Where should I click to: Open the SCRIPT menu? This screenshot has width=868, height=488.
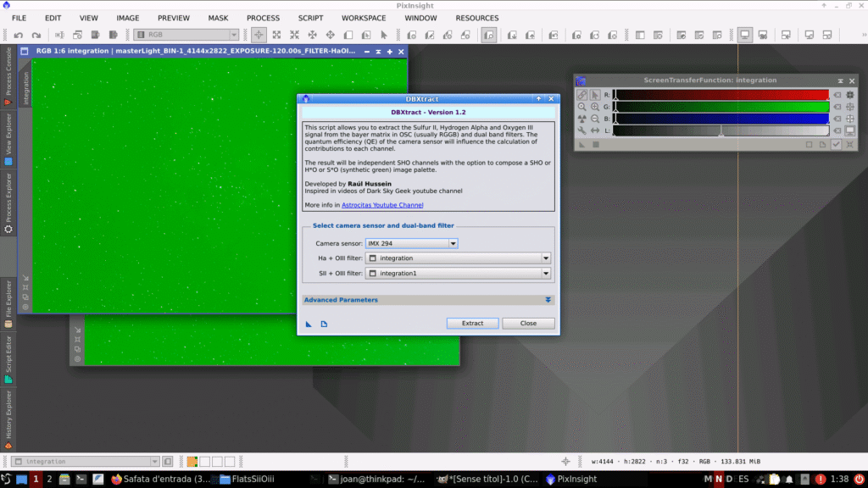pyautogui.click(x=310, y=18)
